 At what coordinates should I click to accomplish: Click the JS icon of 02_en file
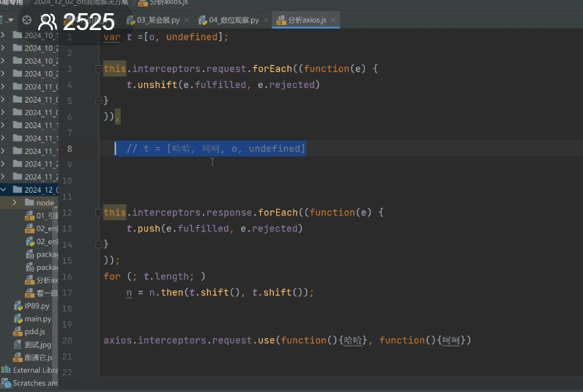[x=29, y=229]
